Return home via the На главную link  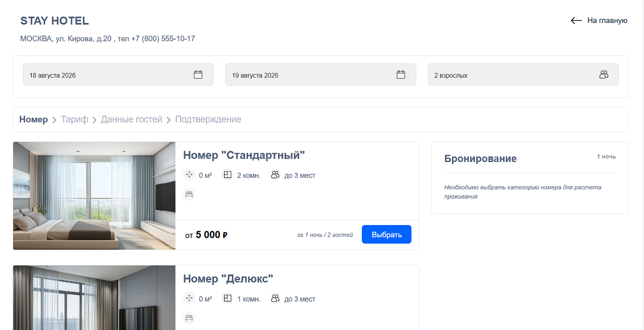point(607,20)
